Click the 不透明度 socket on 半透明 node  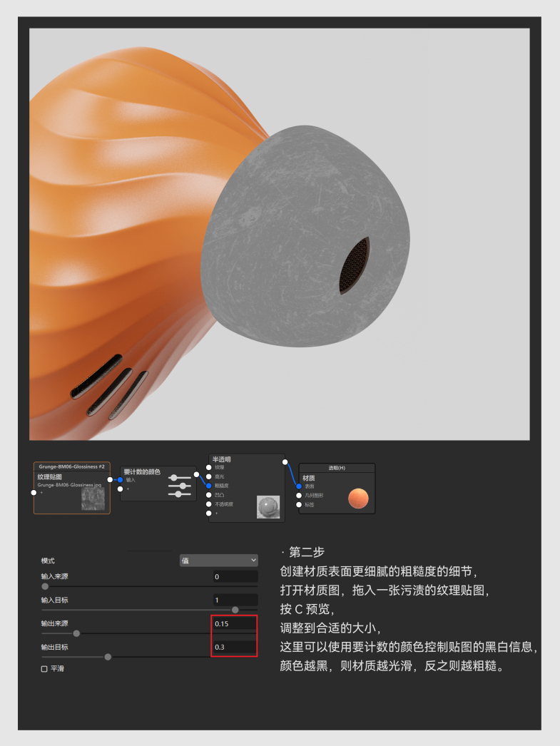click(209, 504)
